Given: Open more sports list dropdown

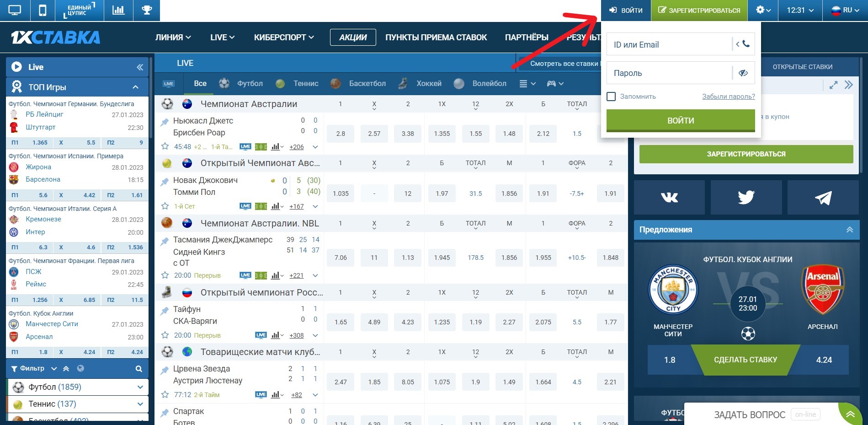Looking at the screenshot, I should 527,84.
